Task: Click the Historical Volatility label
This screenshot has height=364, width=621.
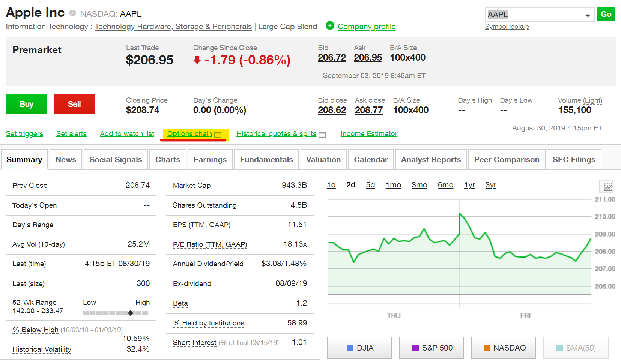Action: (x=42, y=349)
